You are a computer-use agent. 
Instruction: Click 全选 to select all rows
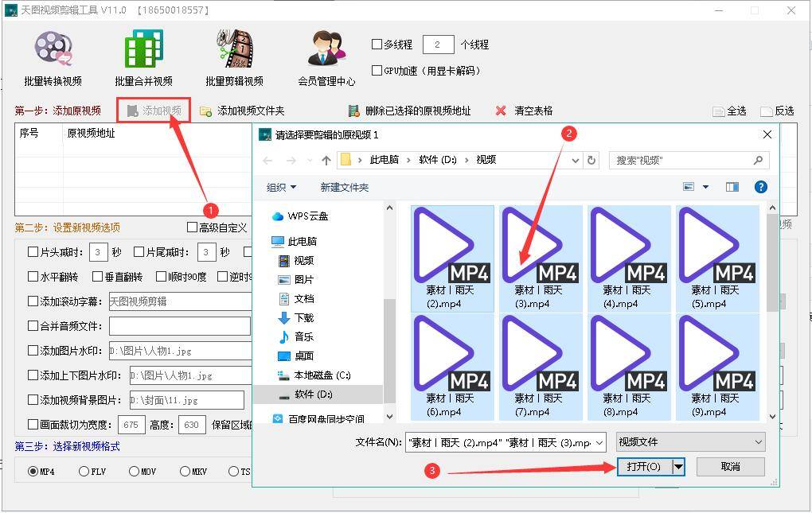[x=730, y=111]
